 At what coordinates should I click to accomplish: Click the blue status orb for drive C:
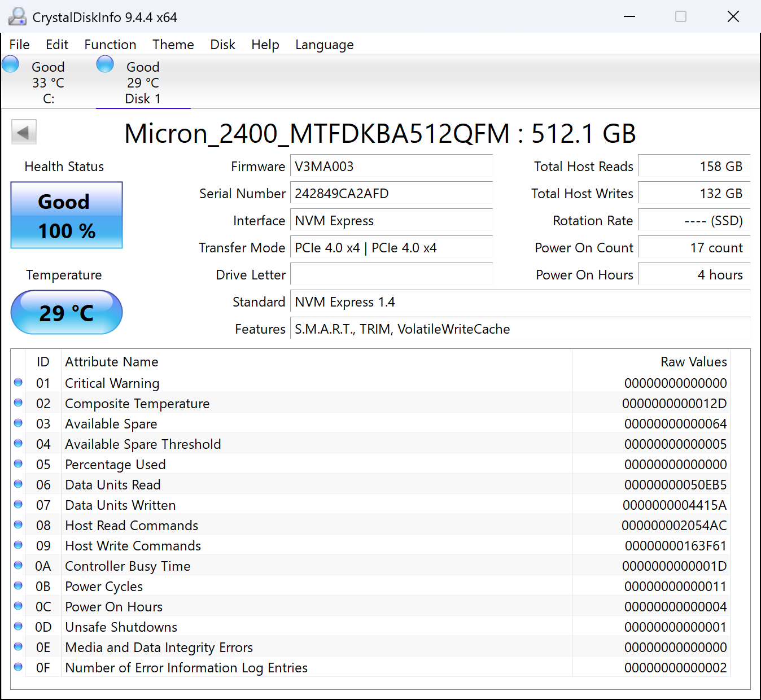coord(11,64)
